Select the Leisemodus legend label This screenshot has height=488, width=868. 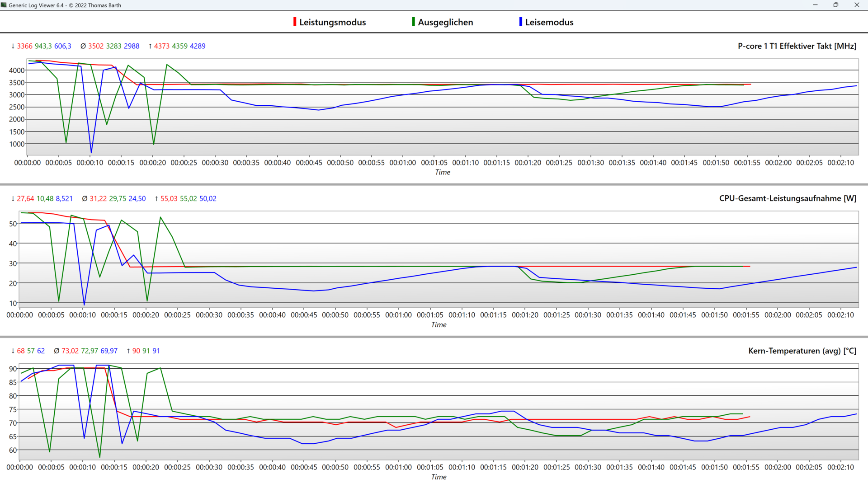[x=549, y=22]
